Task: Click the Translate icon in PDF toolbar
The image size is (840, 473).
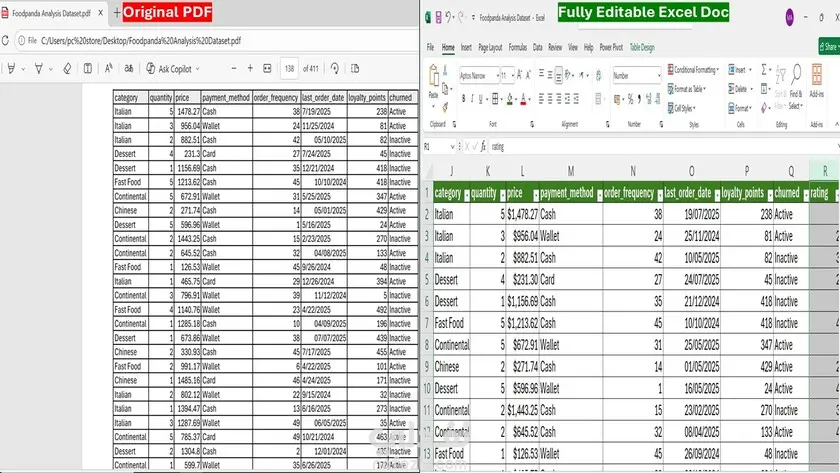Action: click(129, 69)
